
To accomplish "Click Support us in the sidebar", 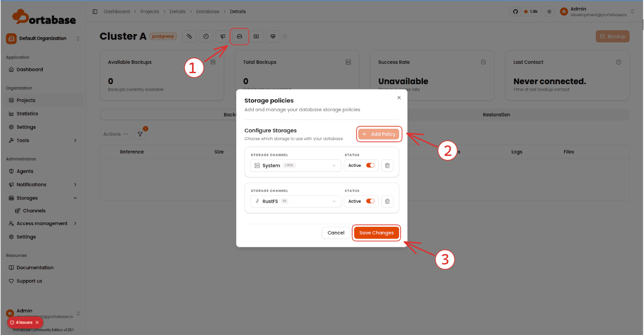I will click(43, 281).
